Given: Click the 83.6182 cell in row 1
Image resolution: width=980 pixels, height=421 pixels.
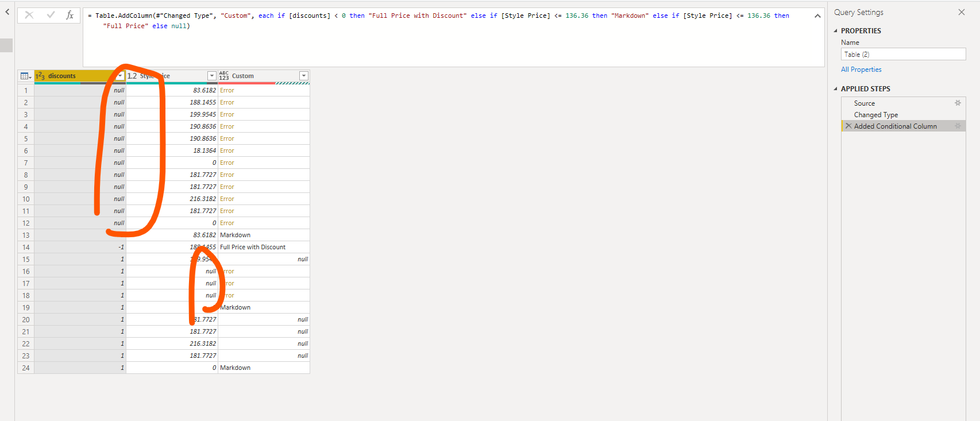Looking at the screenshot, I should click(x=172, y=90).
